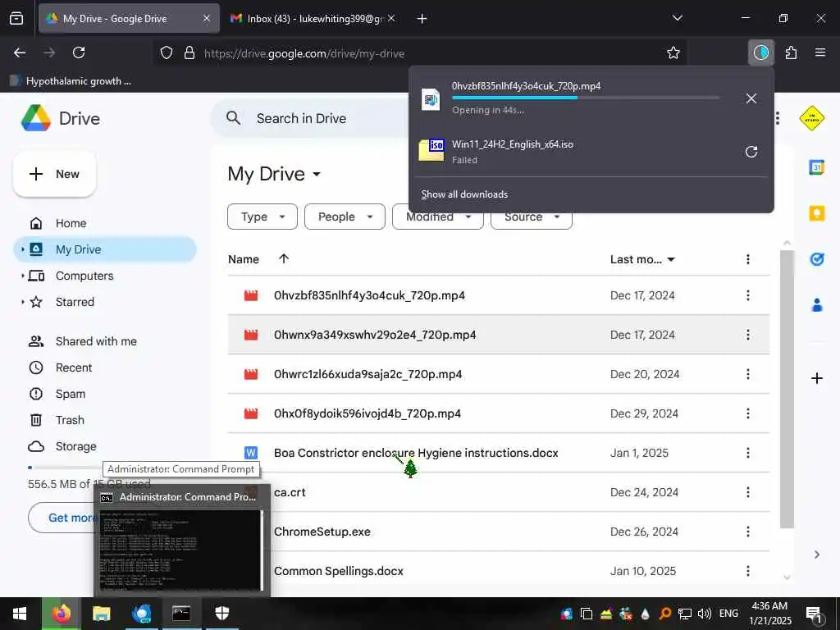Focus the Search in Drive field

coord(311,118)
